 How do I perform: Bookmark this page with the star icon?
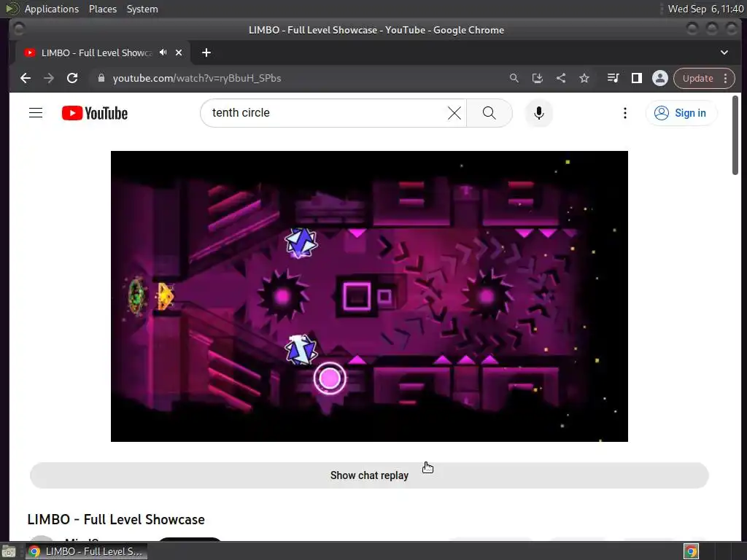pyautogui.click(x=584, y=78)
